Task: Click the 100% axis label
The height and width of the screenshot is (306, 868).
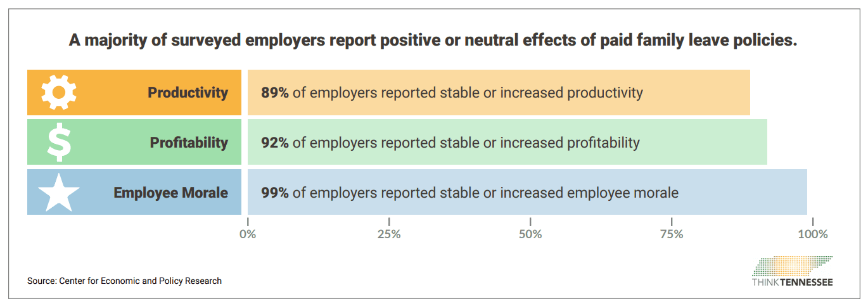Action: 813,234
